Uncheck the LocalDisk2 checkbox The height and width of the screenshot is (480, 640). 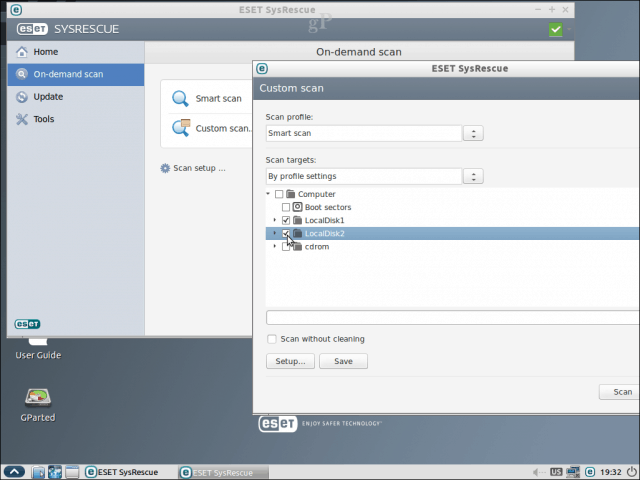pyautogui.click(x=286, y=233)
